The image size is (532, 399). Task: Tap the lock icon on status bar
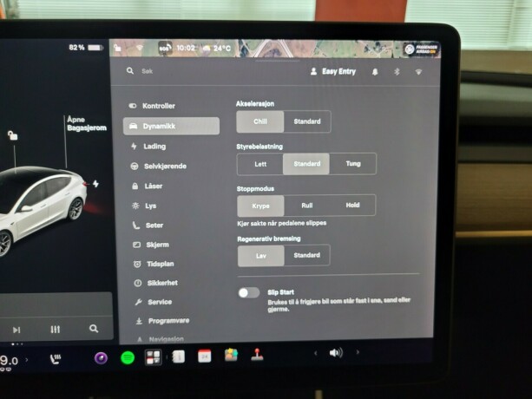(x=117, y=48)
